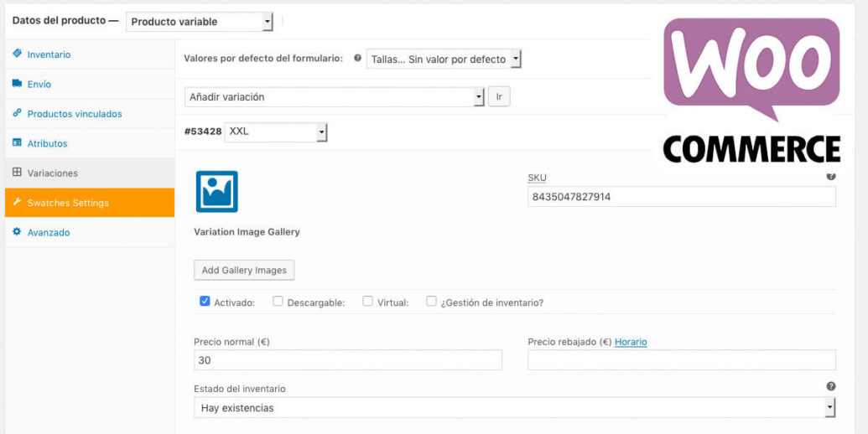Open the Producto variable type dropdown
Viewport: 868px width, 434px height.
click(200, 22)
